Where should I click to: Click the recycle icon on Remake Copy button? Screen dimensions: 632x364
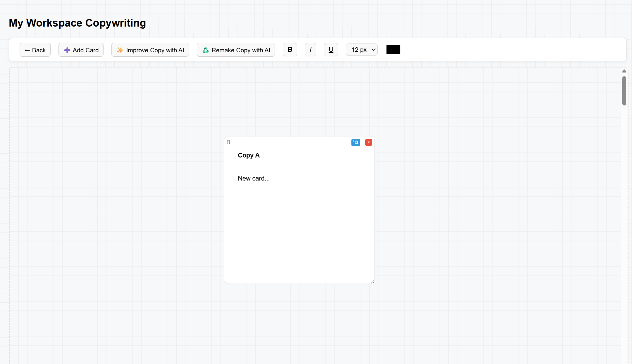(x=206, y=50)
